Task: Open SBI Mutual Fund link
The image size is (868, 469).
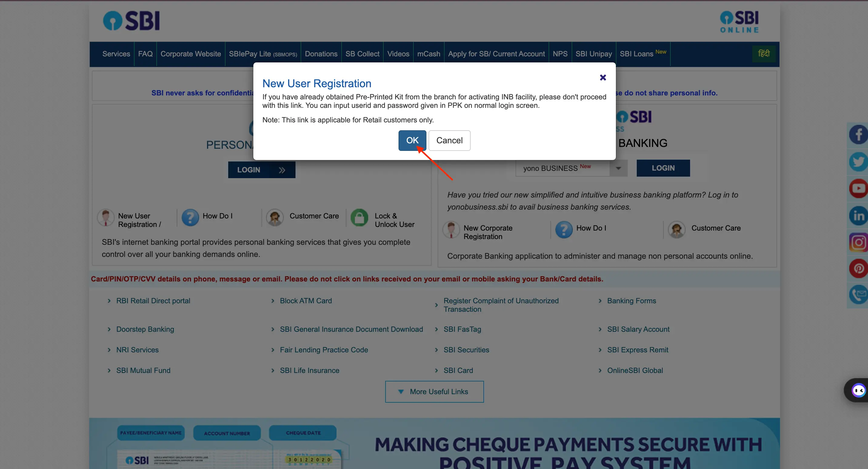Action: pos(144,370)
